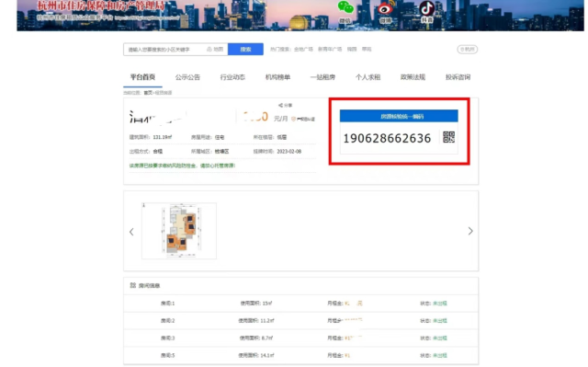Image resolution: width=588 pixels, height=367 pixels.
Task: Click the 新青年广场 hot search link
Action: pyautogui.click(x=330, y=49)
